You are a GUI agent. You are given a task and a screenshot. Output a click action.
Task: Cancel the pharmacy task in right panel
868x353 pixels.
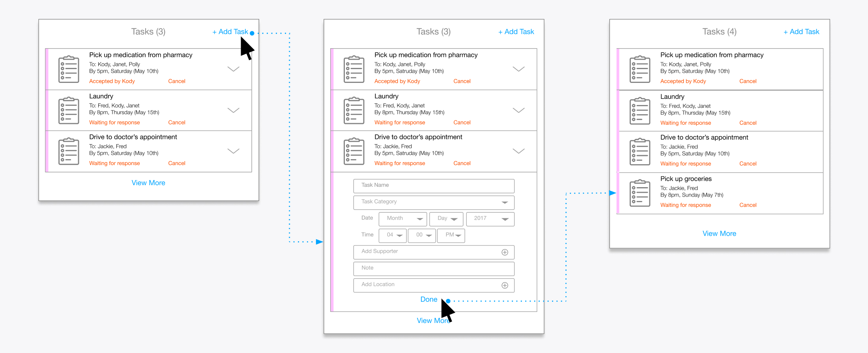click(x=748, y=81)
